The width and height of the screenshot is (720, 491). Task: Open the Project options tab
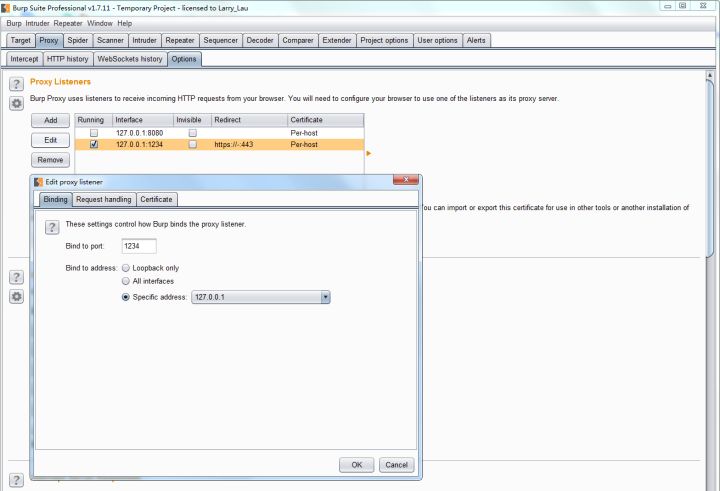[x=384, y=40]
